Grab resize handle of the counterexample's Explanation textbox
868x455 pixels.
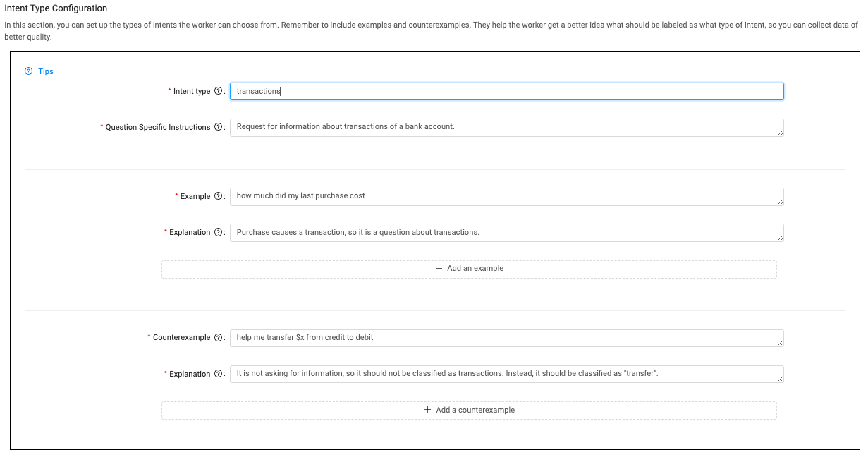(780, 379)
